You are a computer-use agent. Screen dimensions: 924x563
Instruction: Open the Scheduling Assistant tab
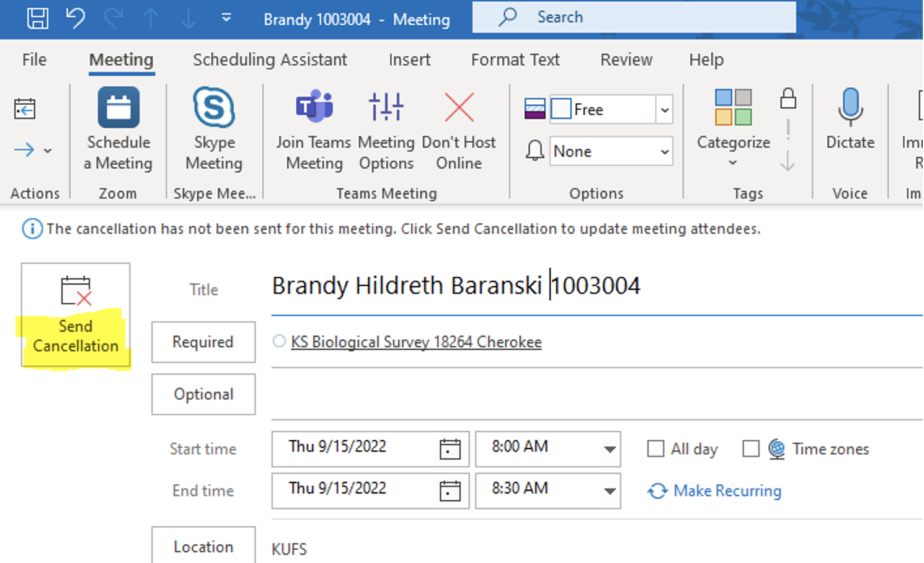pos(270,60)
